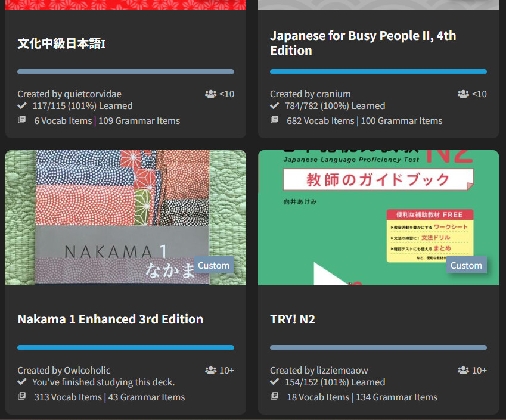Open Japanese for Busy People II, 4th Edition deck
This screenshot has width=506, height=420.
(x=363, y=43)
